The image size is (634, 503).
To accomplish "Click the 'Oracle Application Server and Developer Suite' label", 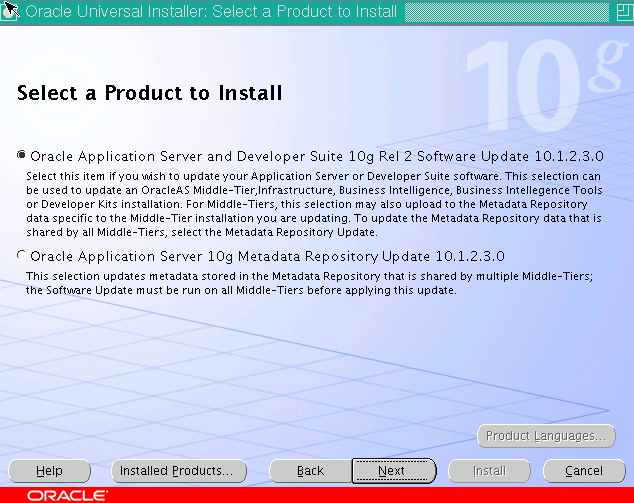I will (317, 156).
